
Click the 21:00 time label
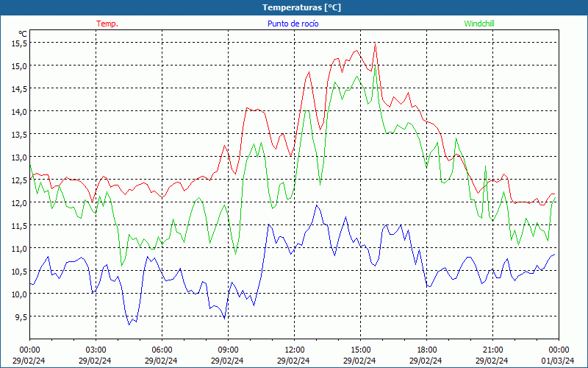[x=492, y=350]
